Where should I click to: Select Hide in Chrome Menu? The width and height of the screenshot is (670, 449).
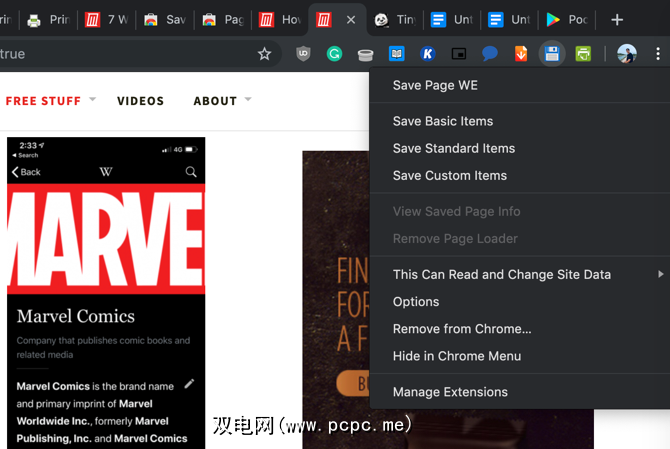[520, 356]
